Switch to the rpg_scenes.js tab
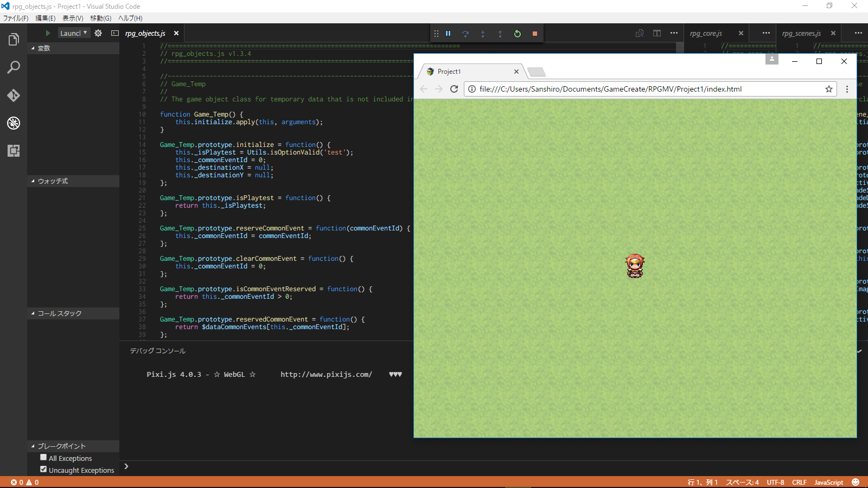This screenshot has width=868, height=488. [x=801, y=33]
